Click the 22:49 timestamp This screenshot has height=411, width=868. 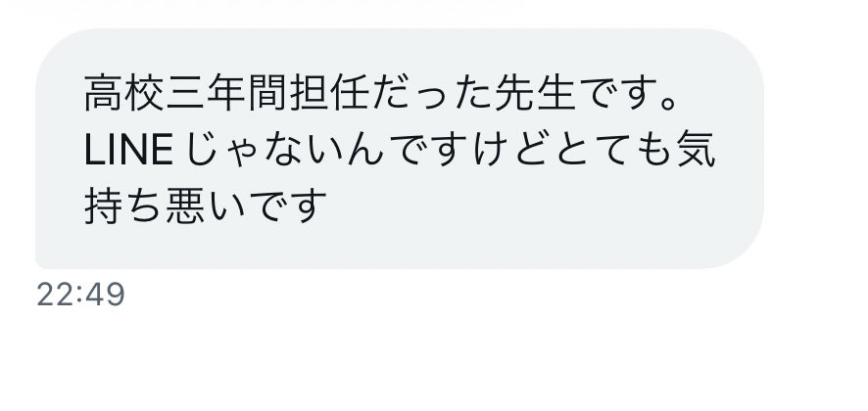[x=80, y=295]
